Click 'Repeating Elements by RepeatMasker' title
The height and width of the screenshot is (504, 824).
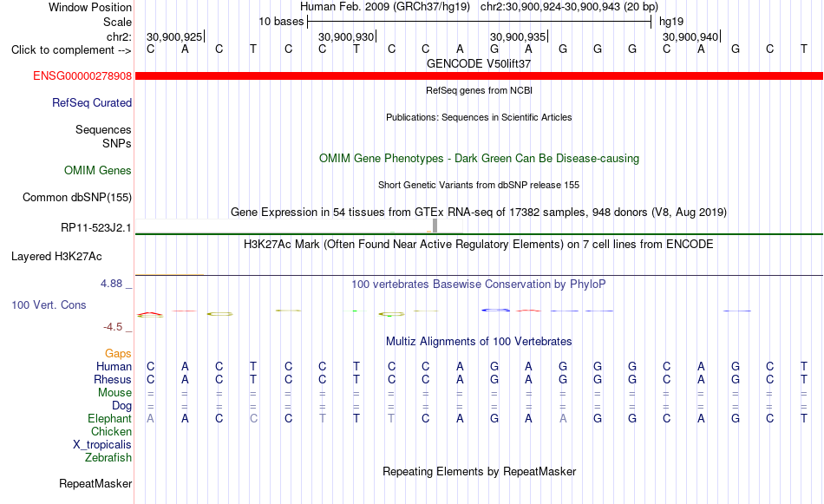point(479,472)
